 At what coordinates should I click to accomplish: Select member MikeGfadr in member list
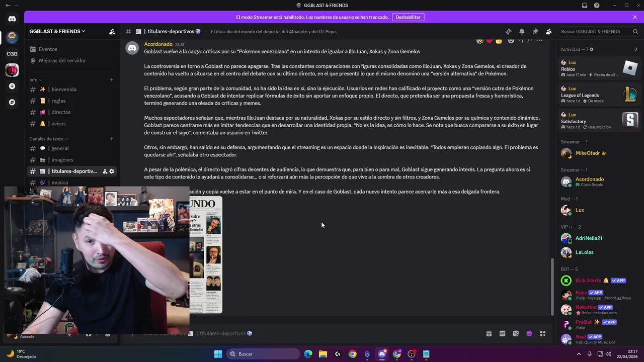coord(600,153)
